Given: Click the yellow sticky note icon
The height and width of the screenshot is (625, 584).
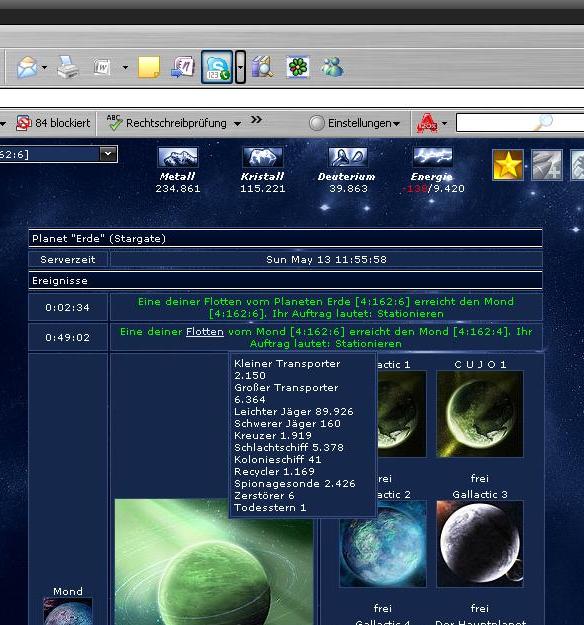Looking at the screenshot, I should (149, 67).
